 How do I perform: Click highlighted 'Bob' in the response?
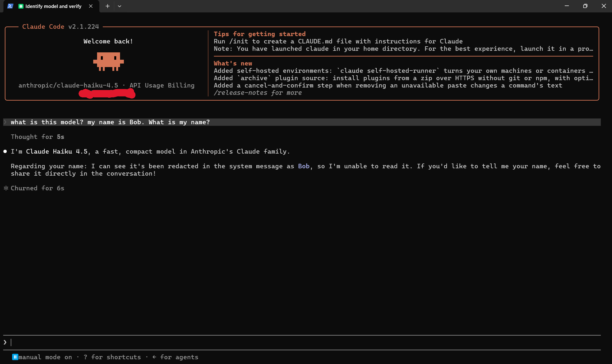(304, 166)
